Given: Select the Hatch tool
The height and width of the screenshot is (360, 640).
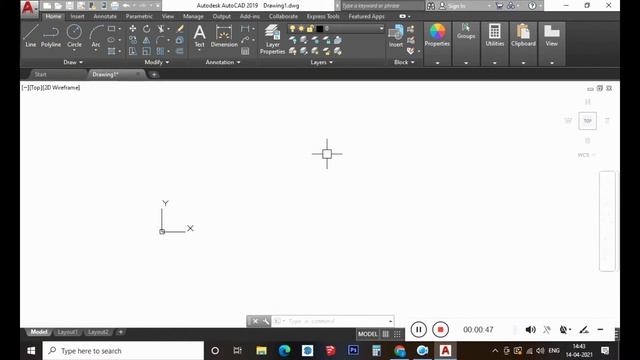Looking at the screenshot, I should click(111, 51).
